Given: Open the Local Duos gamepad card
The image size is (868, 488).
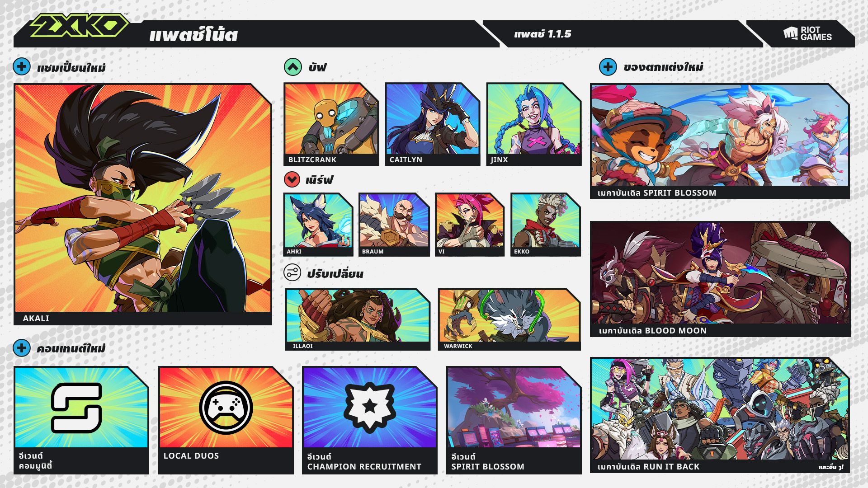Looking at the screenshot, I should click(x=226, y=420).
